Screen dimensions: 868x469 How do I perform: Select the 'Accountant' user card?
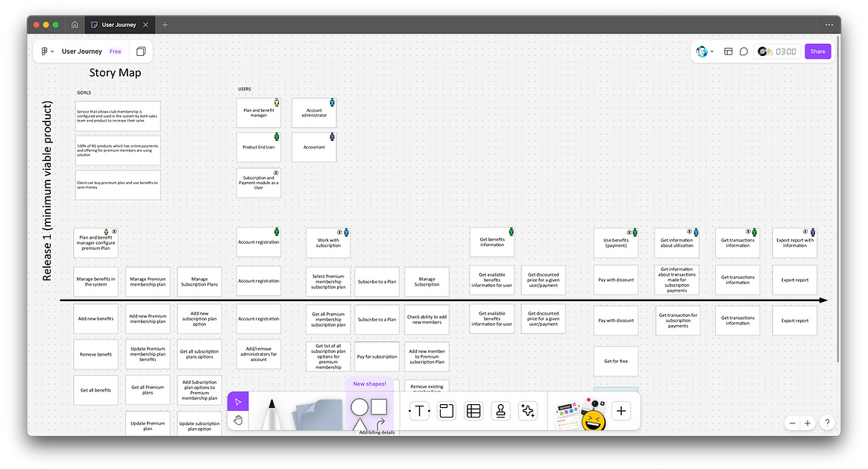[314, 148]
